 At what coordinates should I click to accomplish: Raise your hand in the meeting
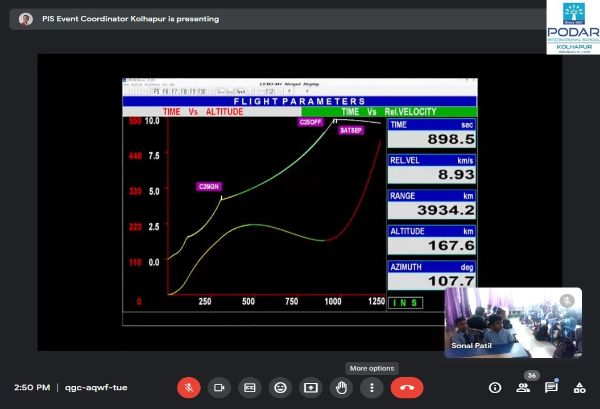[x=342, y=387]
